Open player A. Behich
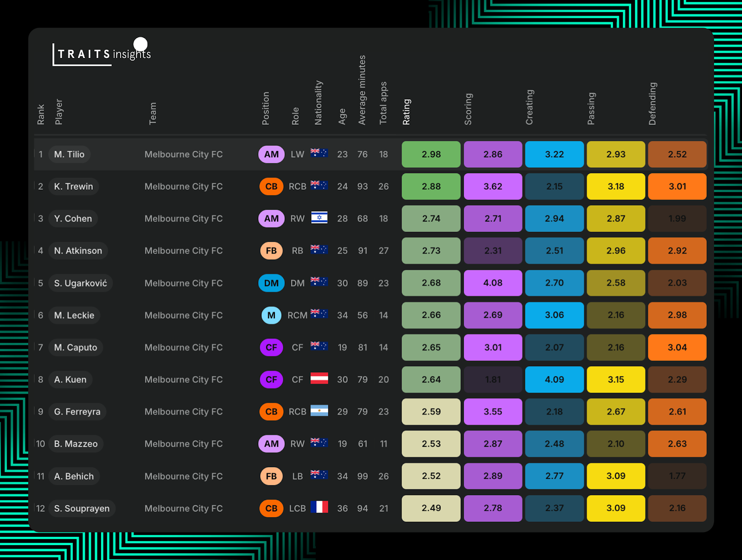This screenshot has height=560, width=742. pos(74,476)
